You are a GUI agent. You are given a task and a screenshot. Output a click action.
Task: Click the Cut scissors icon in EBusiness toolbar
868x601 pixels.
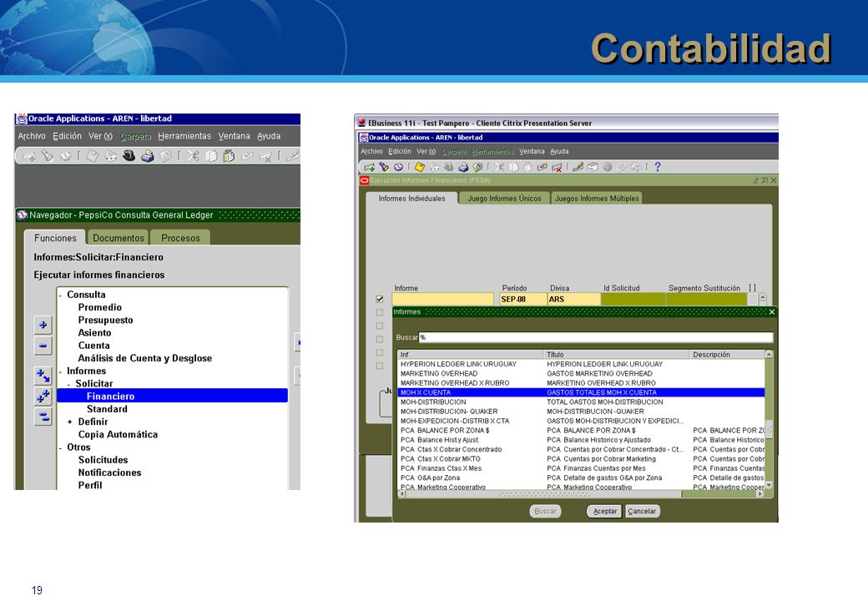point(499,167)
